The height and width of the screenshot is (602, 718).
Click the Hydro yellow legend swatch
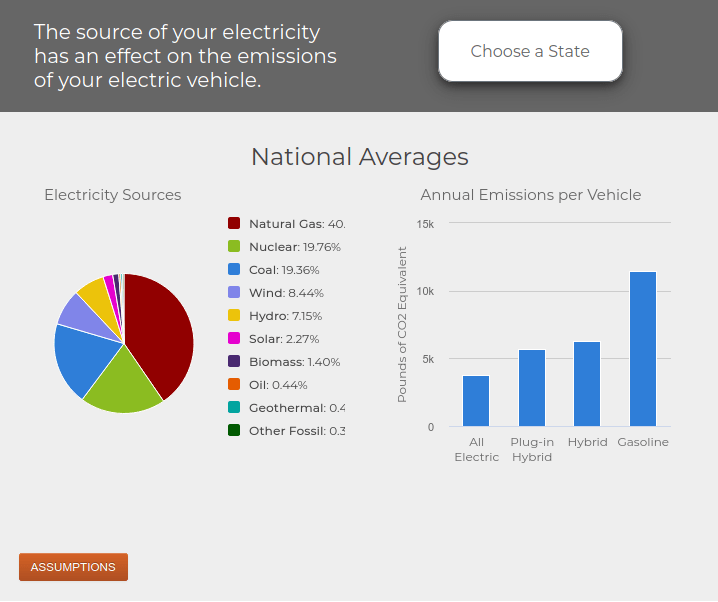(234, 316)
